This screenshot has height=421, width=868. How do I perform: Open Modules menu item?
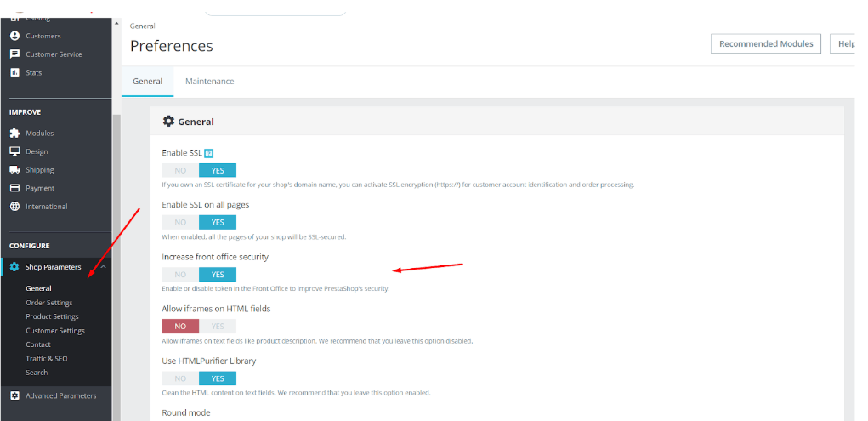40,133
